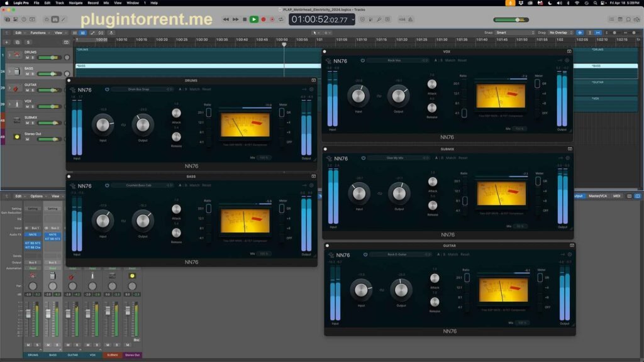
Task: Toggle power button of BASS NN76 plugin
Action: click(x=107, y=185)
